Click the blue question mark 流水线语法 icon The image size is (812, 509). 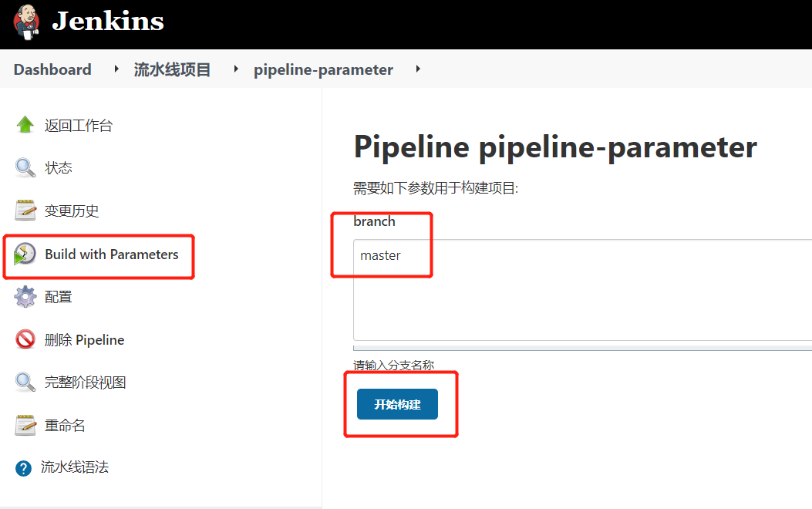coord(23,468)
